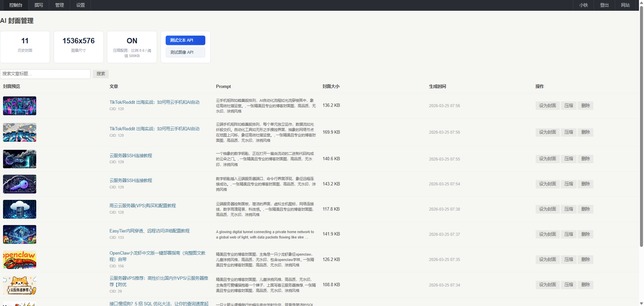644x306 pixels.
Task: Click the 测试图像 API button
Action: (185, 52)
